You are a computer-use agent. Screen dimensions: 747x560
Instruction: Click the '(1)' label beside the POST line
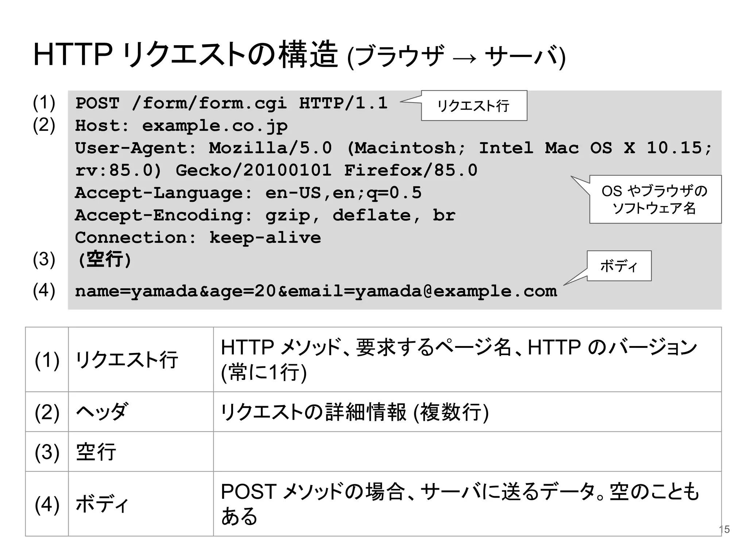(x=44, y=102)
